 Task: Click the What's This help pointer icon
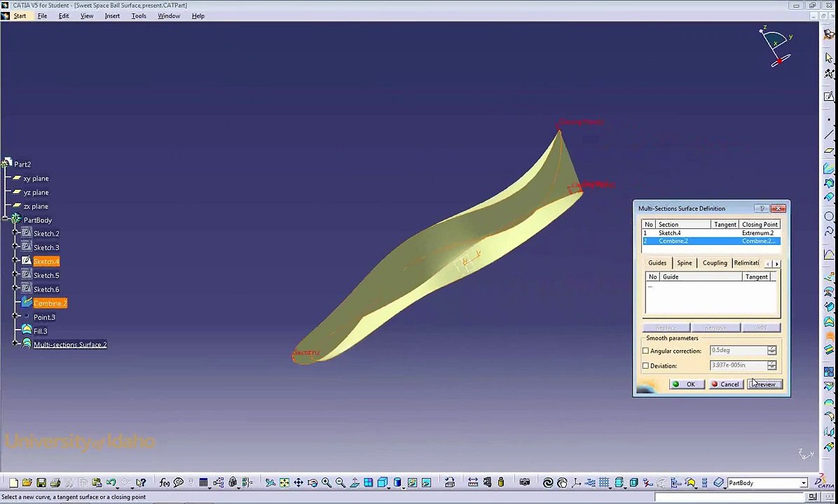[141, 482]
